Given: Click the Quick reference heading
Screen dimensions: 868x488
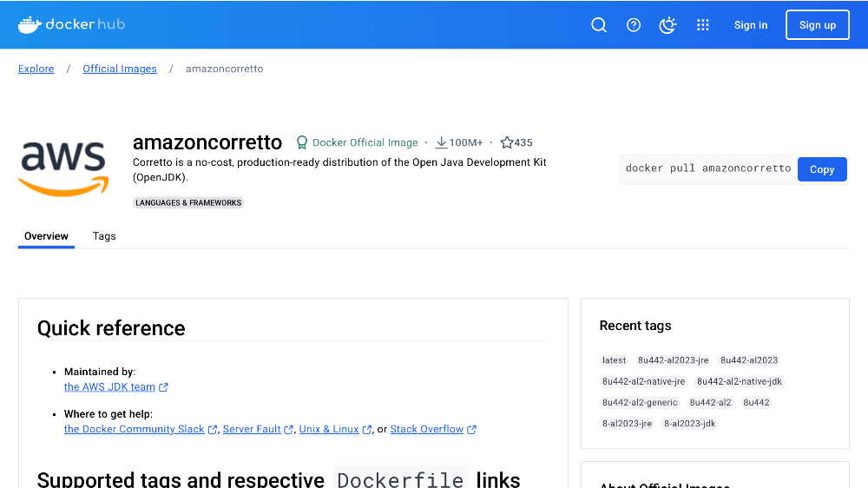Looking at the screenshot, I should [x=111, y=328].
